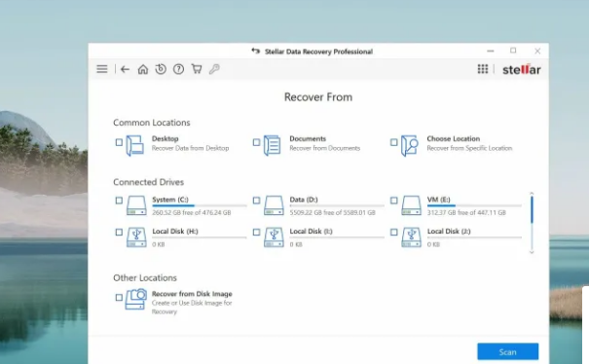Click 'Recover Data from Desktop' text
Image resolution: width=589 pixels, height=364 pixels.
tap(190, 148)
